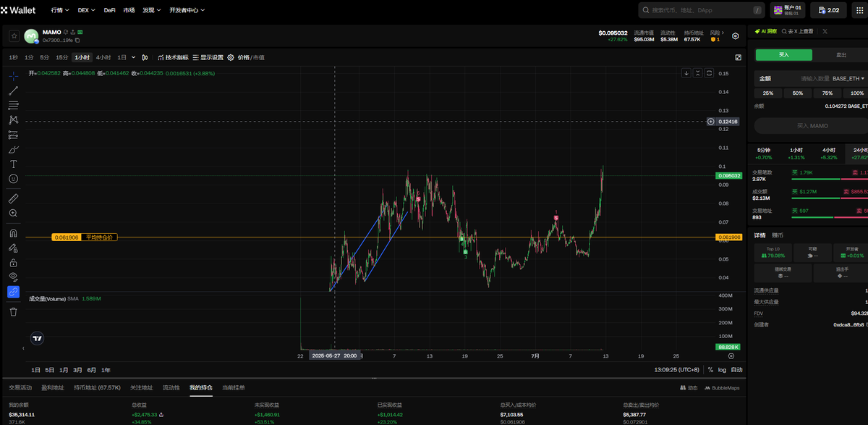Open 显示设置 display settings
868x425 pixels.
[x=208, y=57]
